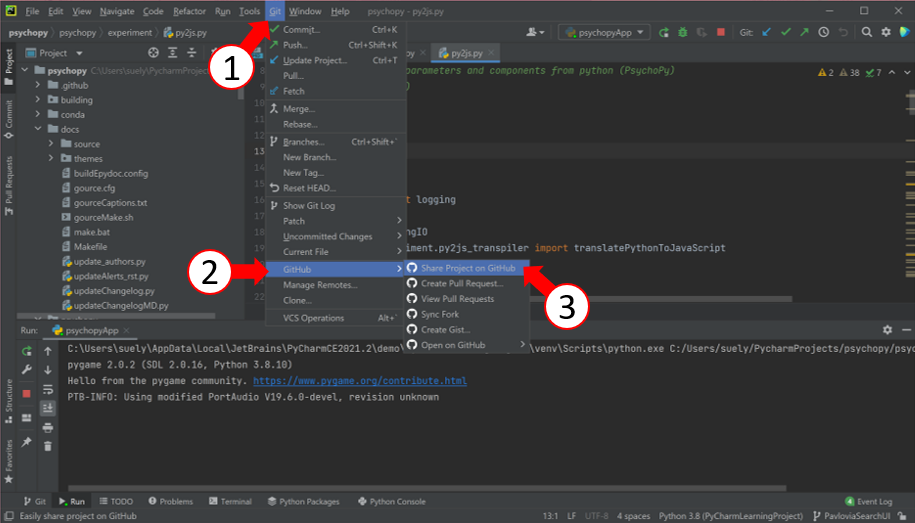Click the Git update project arrow icon

767,33
